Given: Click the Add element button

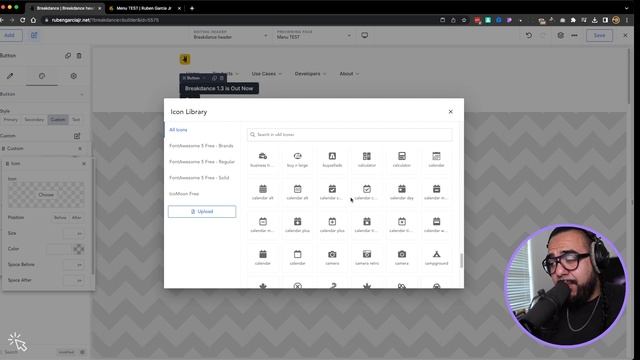Looking at the screenshot, I should coord(9,36).
